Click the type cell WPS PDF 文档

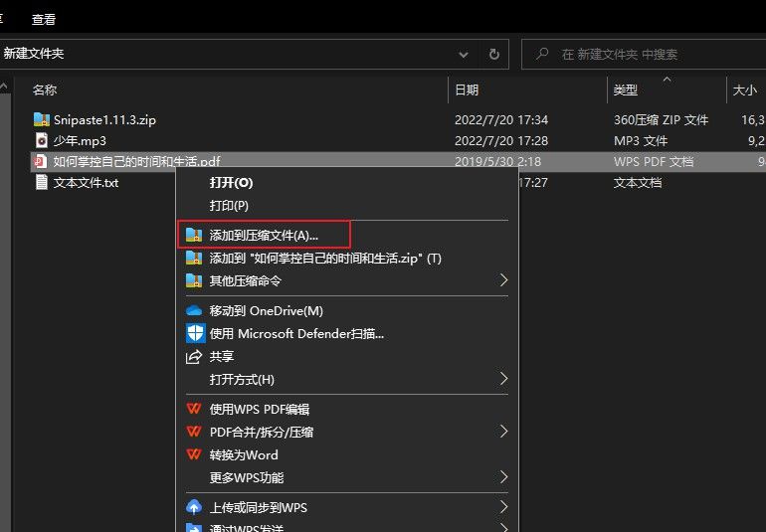pos(654,162)
